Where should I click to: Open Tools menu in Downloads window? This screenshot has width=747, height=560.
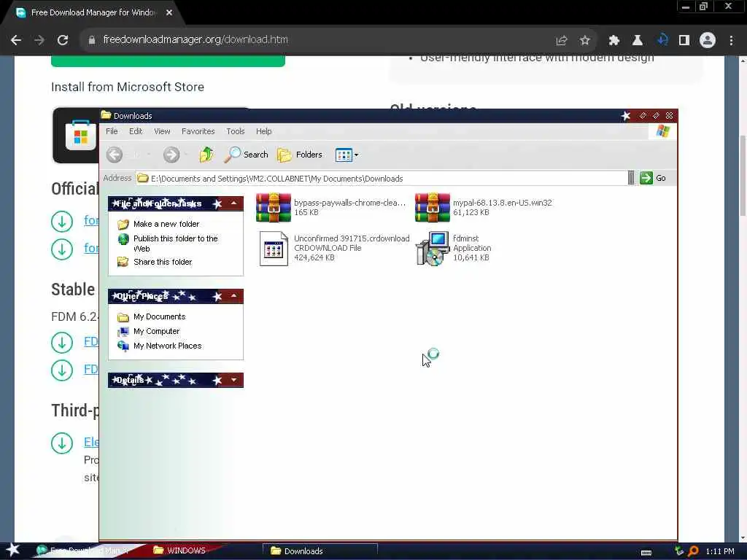236,131
